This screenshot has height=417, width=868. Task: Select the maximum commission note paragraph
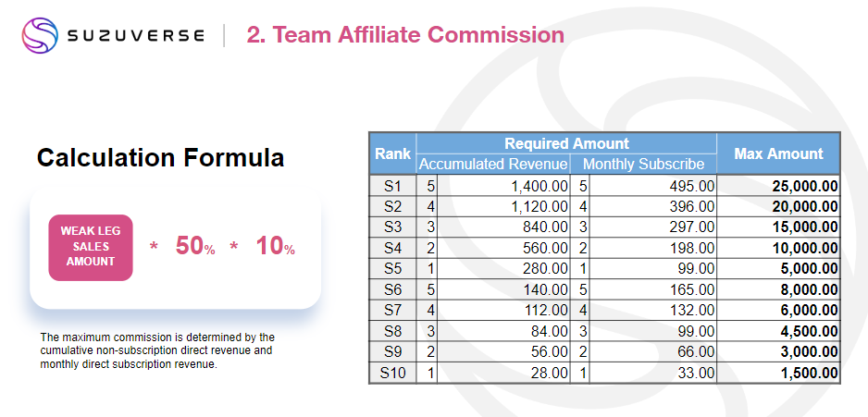point(157,350)
